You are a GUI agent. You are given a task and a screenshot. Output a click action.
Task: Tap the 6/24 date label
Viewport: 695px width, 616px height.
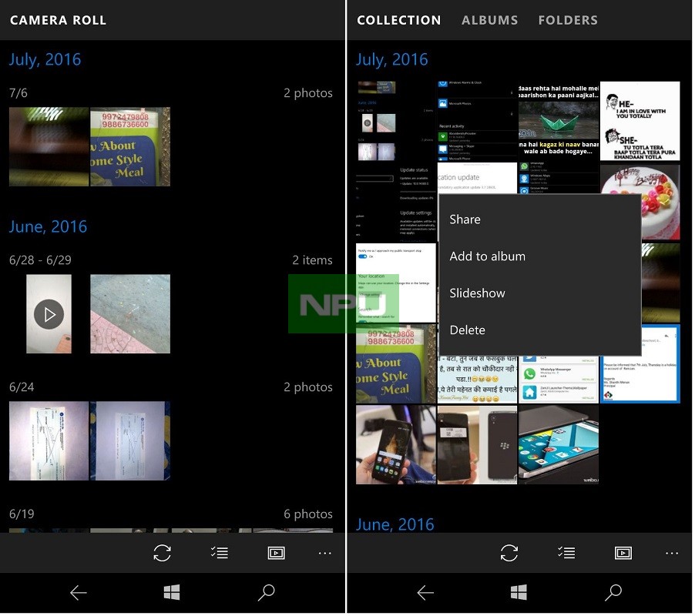pyautogui.click(x=22, y=387)
